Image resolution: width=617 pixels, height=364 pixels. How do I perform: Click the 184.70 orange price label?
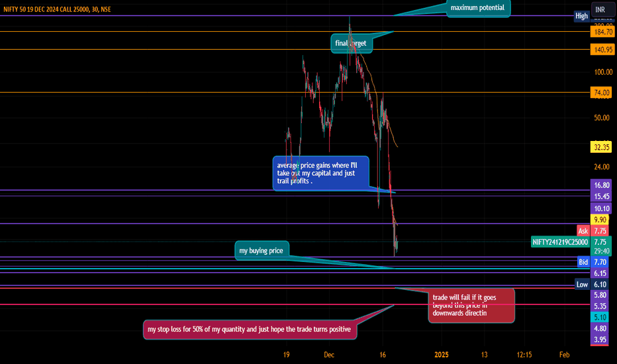[602, 32]
